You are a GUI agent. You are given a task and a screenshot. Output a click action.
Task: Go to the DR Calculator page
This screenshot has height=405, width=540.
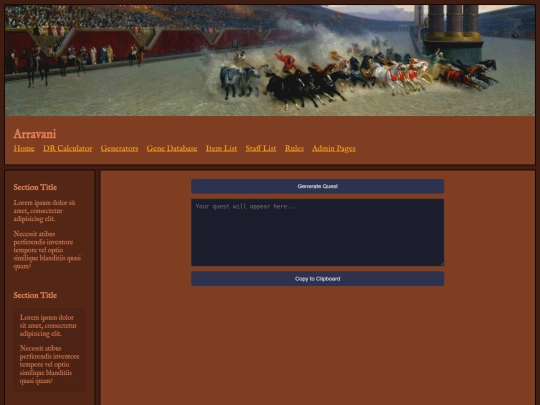pyautogui.click(x=68, y=148)
